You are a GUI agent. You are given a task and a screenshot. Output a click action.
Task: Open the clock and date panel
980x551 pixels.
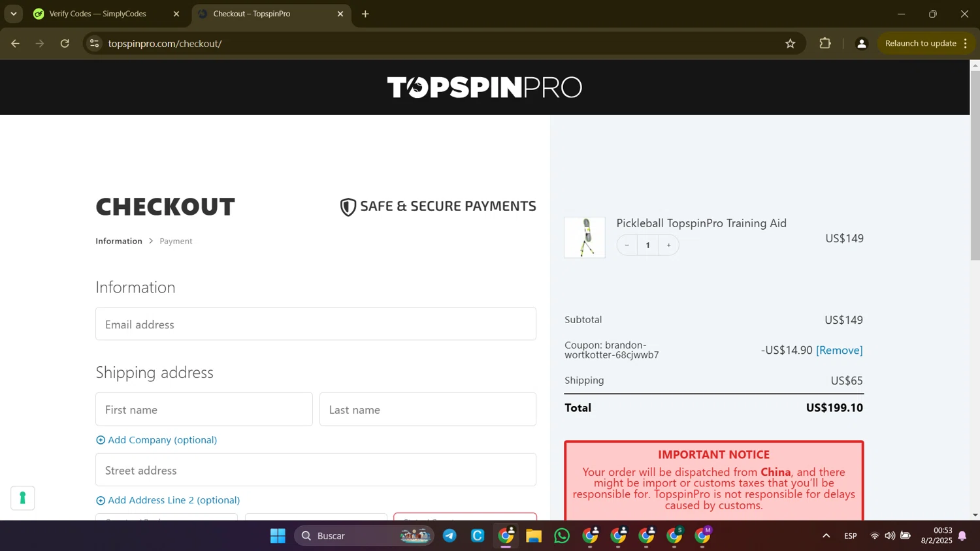click(x=936, y=536)
